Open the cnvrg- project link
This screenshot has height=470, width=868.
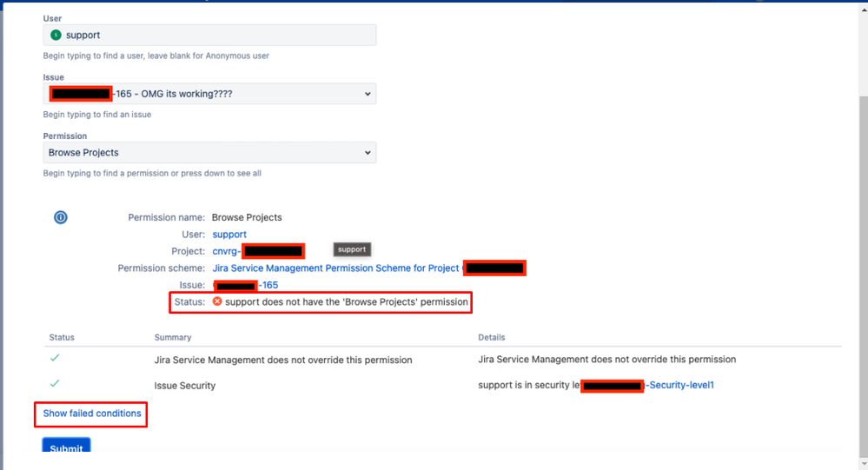coord(227,251)
